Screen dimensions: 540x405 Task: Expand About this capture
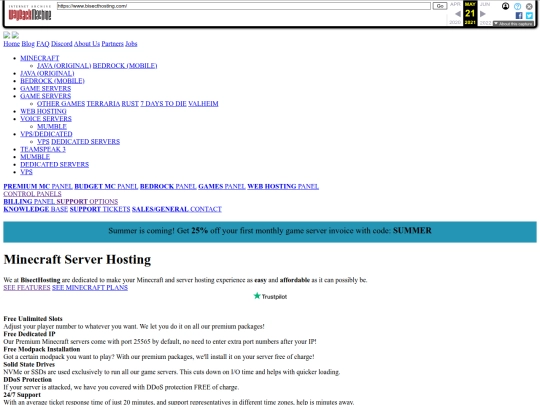[513, 24]
